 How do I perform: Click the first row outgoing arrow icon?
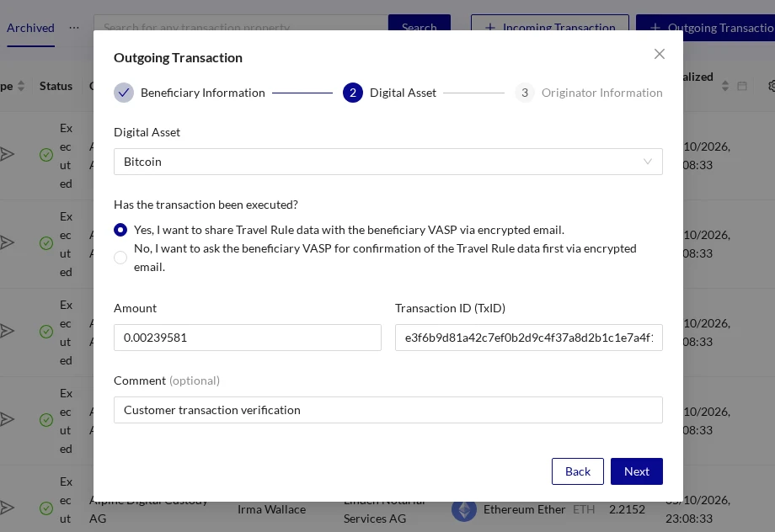pos(7,155)
